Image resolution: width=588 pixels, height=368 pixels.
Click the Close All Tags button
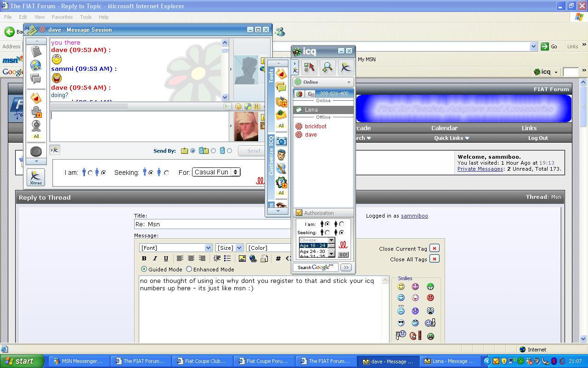point(434,259)
